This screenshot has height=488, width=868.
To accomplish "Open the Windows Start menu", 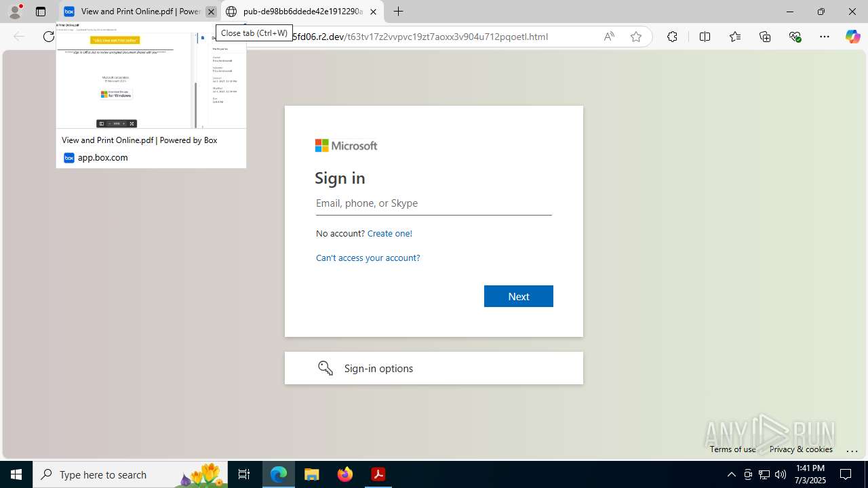I will [x=16, y=474].
